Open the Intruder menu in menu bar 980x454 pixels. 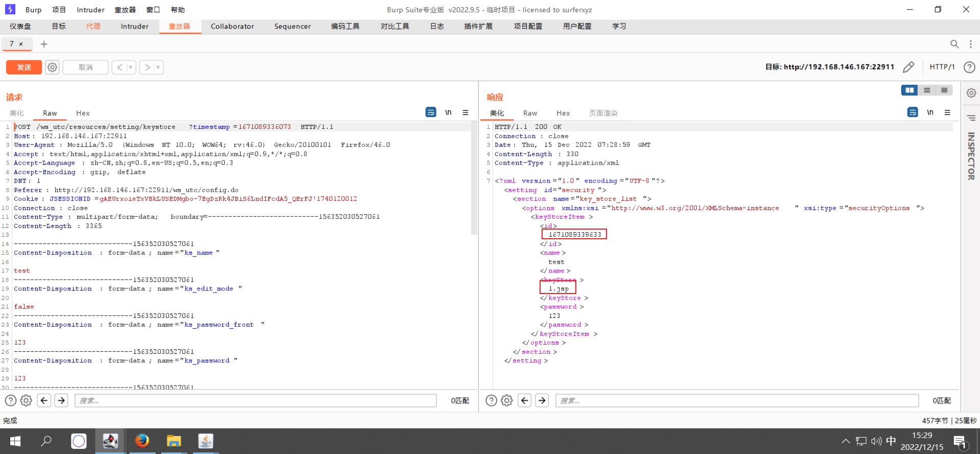(x=90, y=10)
